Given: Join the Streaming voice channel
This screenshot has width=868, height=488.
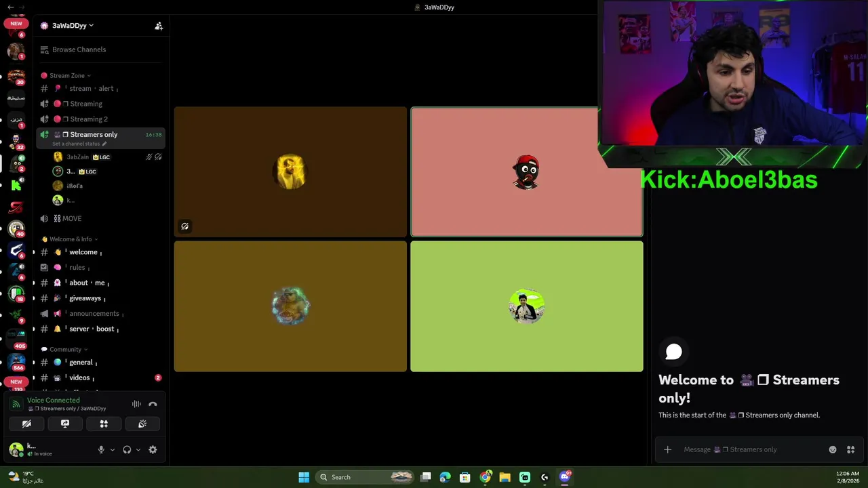Looking at the screenshot, I should [102, 104].
